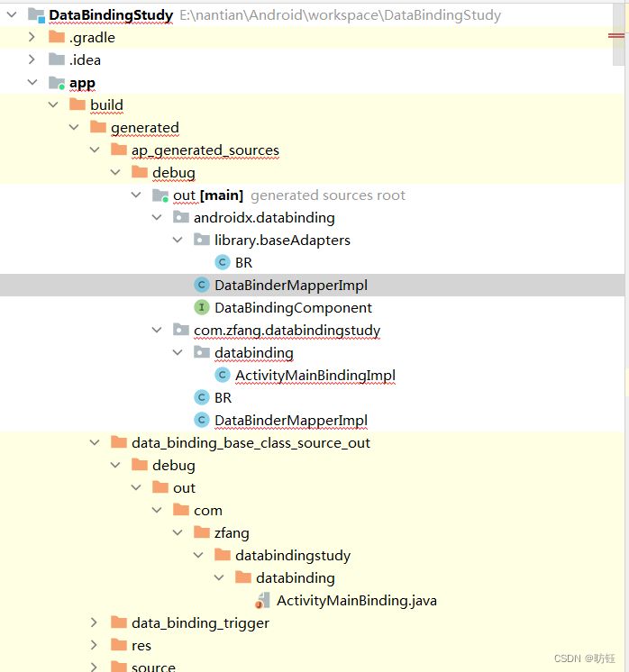Expand the .gradle folder
This screenshot has height=672, width=629.
[x=32, y=38]
